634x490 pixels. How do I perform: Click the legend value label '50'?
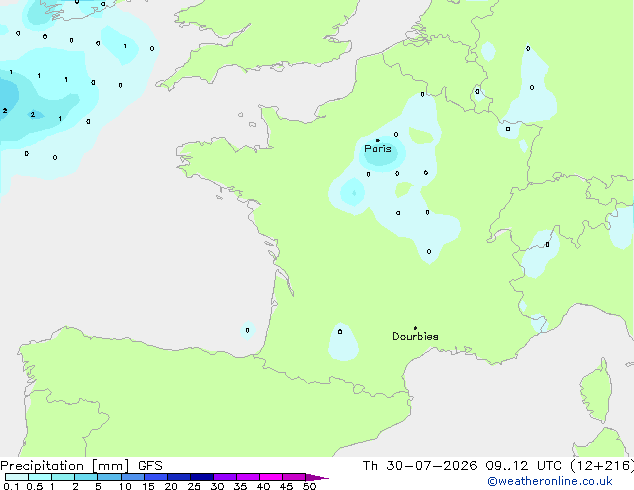coord(309,486)
